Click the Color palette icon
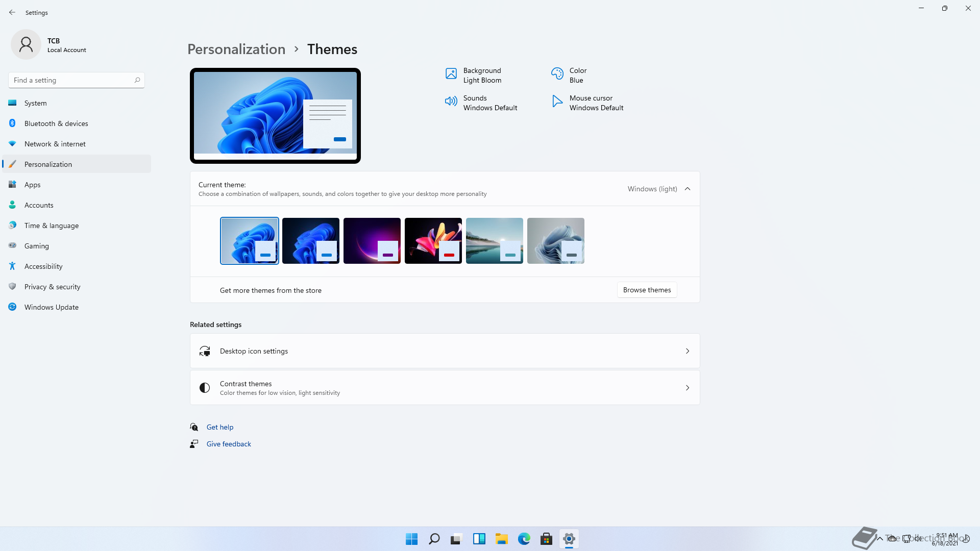The height and width of the screenshot is (551, 980). point(557,74)
